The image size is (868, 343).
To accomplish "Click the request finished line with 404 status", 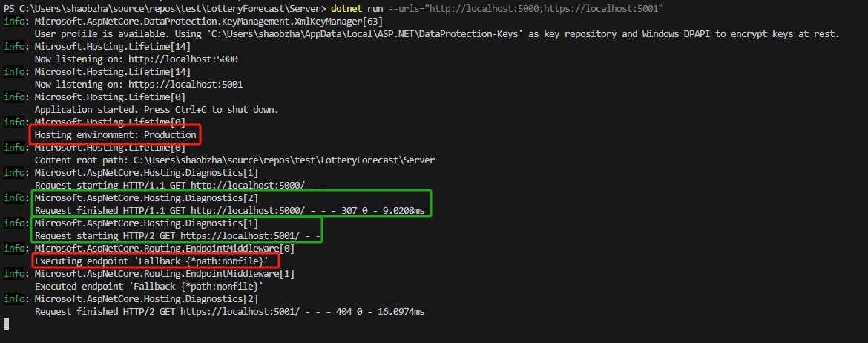I will 229,312.
